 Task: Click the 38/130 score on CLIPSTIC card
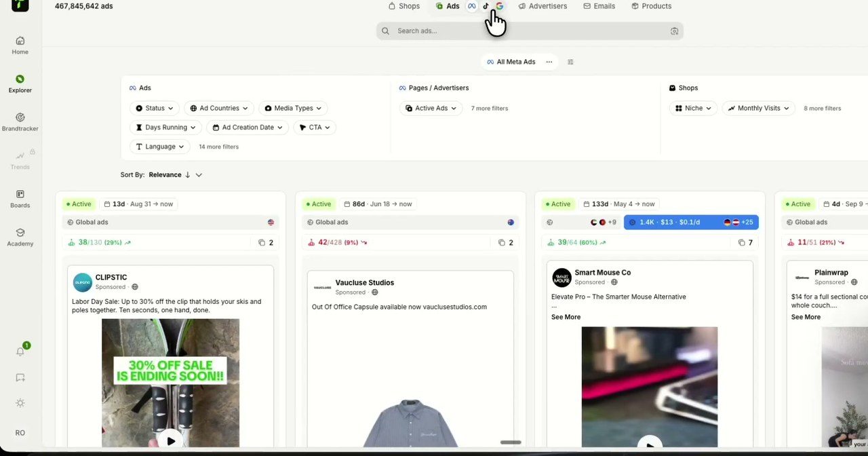[x=100, y=242]
